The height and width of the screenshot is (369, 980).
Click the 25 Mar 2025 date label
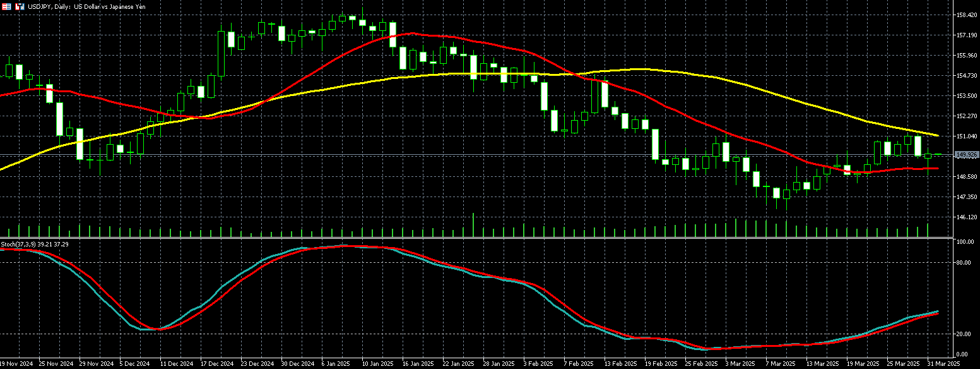tap(902, 364)
